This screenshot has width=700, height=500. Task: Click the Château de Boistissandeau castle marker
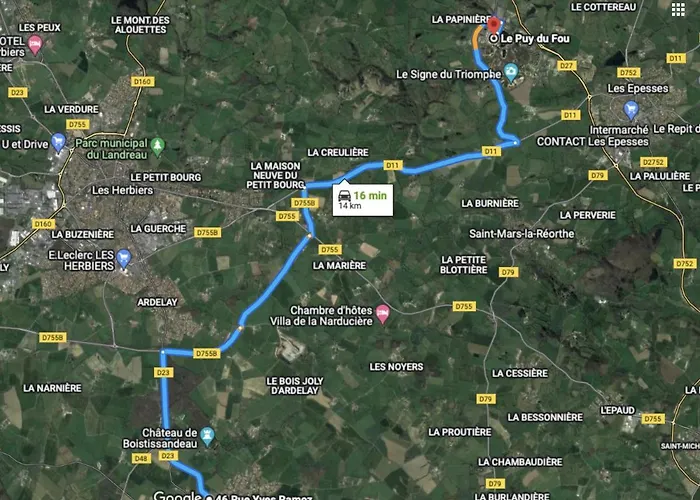pyautogui.click(x=207, y=436)
